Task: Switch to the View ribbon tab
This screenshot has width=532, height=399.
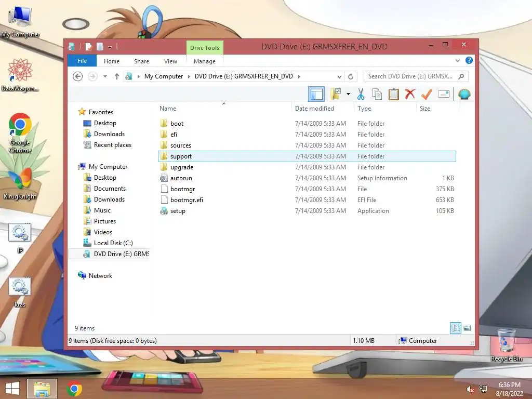Action: click(170, 61)
